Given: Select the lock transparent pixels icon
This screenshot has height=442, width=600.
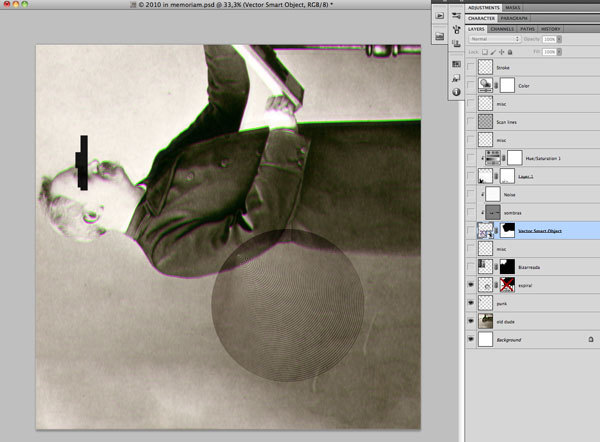Looking at the screenshot, I should [x=483, y=51].
